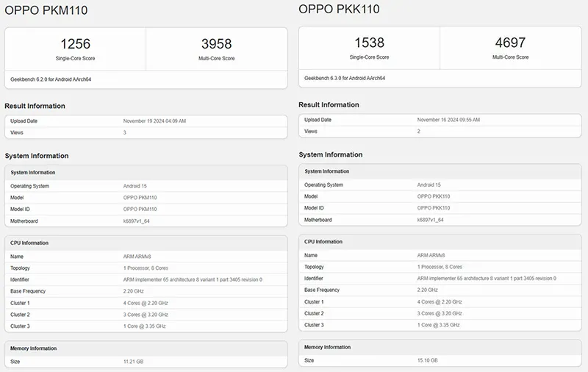Click Cluster 2 value 3 Cores for PKK110
This screenshot has width=588, height=372.
pyautogui.click(x=440, y=314)
